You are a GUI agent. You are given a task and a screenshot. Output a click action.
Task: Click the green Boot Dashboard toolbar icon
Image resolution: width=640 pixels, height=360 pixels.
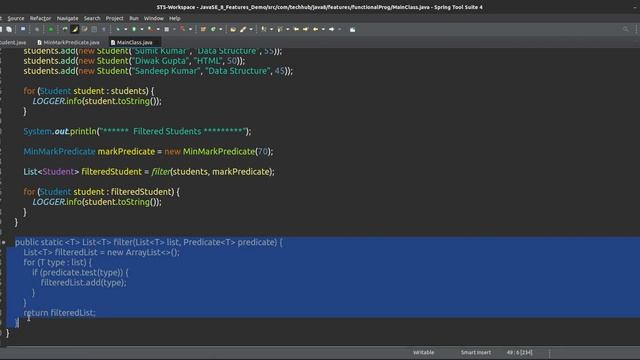51,29
